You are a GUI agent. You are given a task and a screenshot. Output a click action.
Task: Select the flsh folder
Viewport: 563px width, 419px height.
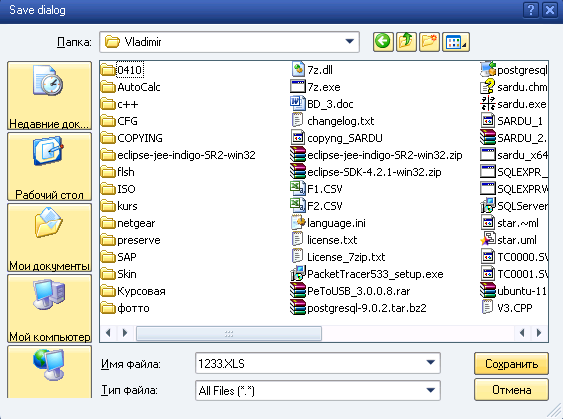pos(117,172)
